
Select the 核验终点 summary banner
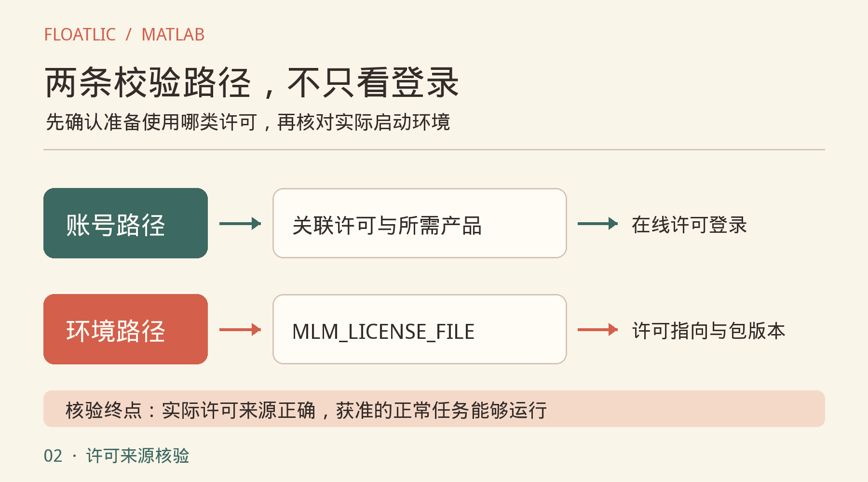434,409
